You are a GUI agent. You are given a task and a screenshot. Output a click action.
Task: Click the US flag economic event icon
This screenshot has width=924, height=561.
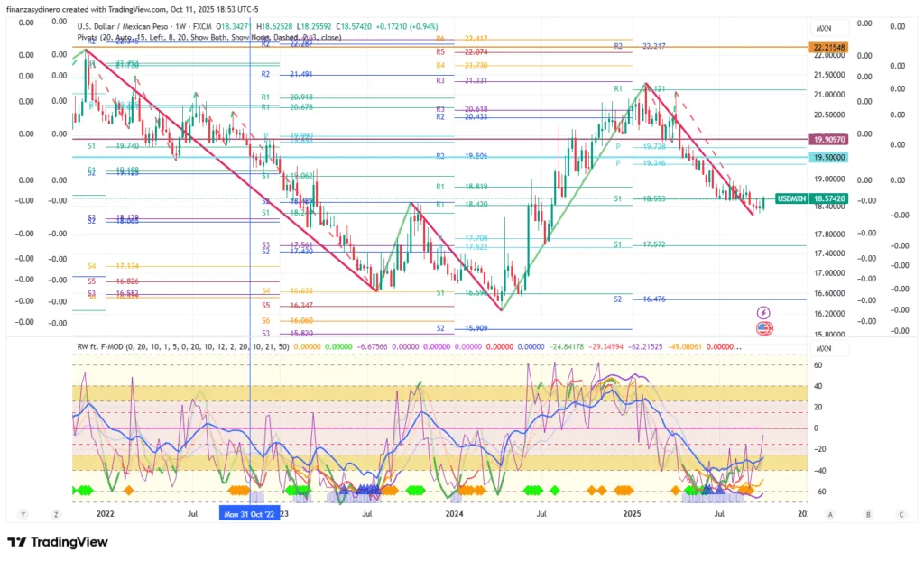[763, 327]
